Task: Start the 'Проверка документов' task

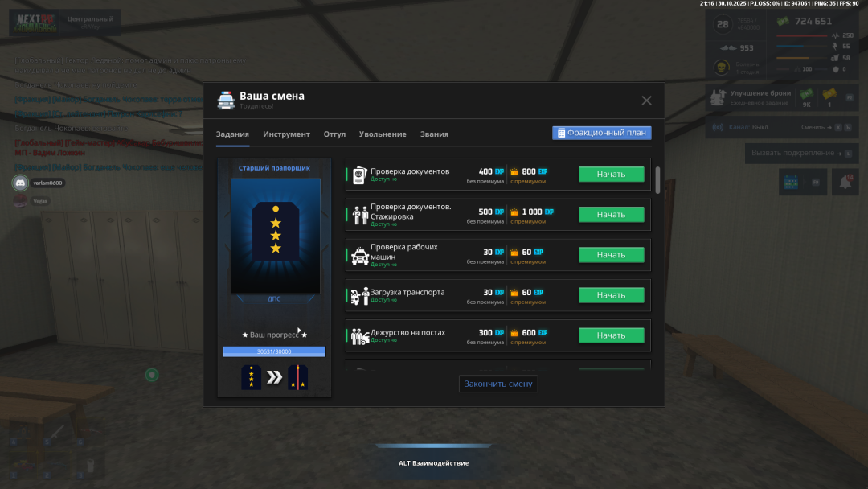Action: [x=611, y=175]
